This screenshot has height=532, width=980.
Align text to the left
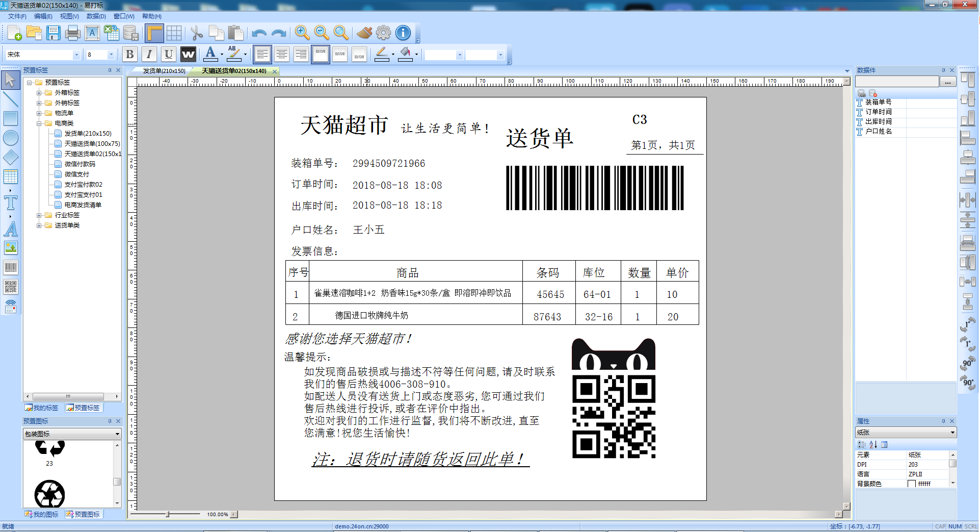262,54
